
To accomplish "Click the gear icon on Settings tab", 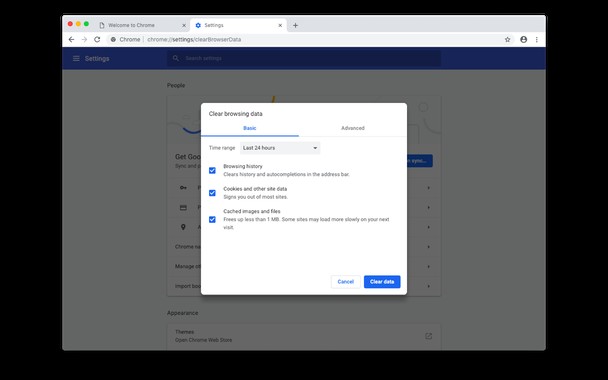I will click(198, 25).
